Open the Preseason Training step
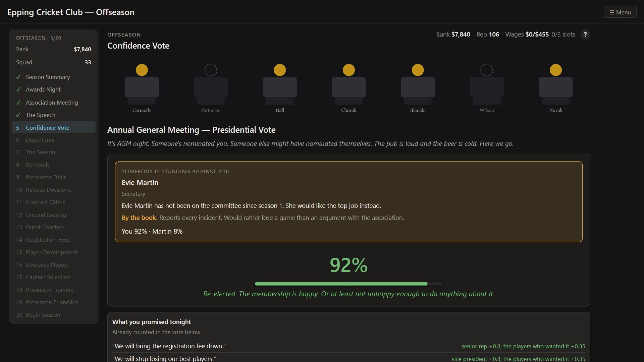The height and width of the screenshot is (362, 644). coord(54,290)
